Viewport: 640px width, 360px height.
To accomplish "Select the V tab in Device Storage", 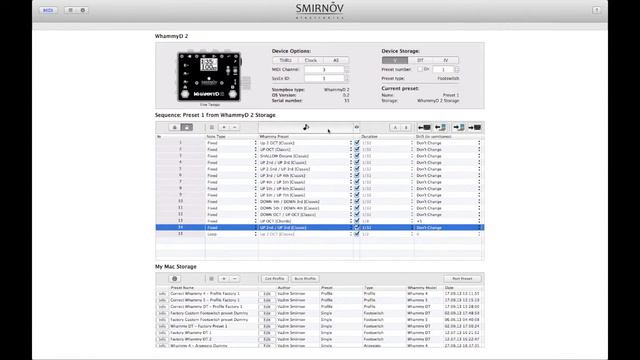I will 395,60.
